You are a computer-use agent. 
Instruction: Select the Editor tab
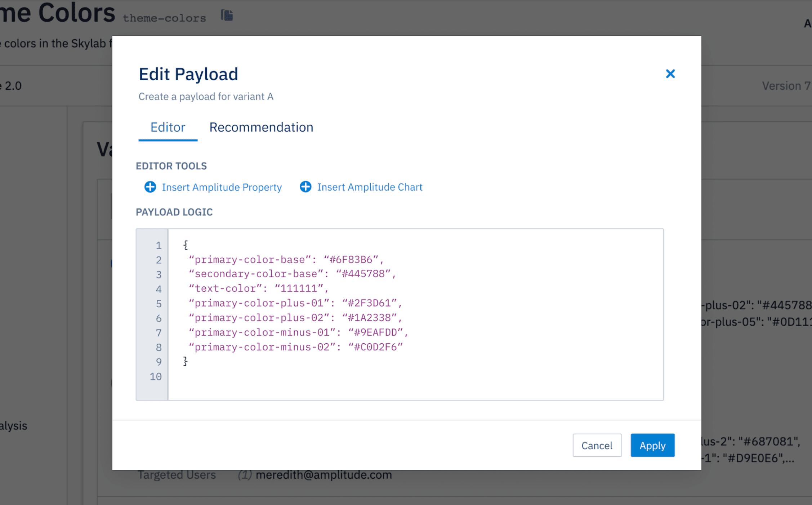pos(168,127)
